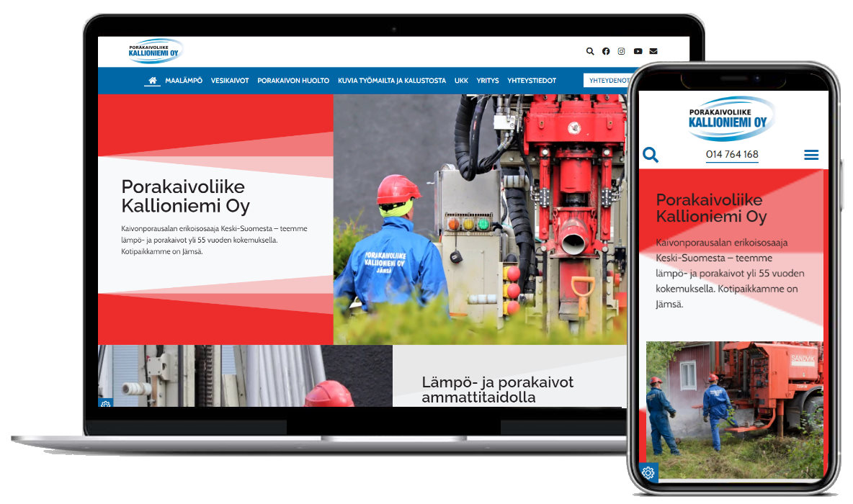
Task: Click the Yhteydenotto button on laptop
Action: (607, 81)
